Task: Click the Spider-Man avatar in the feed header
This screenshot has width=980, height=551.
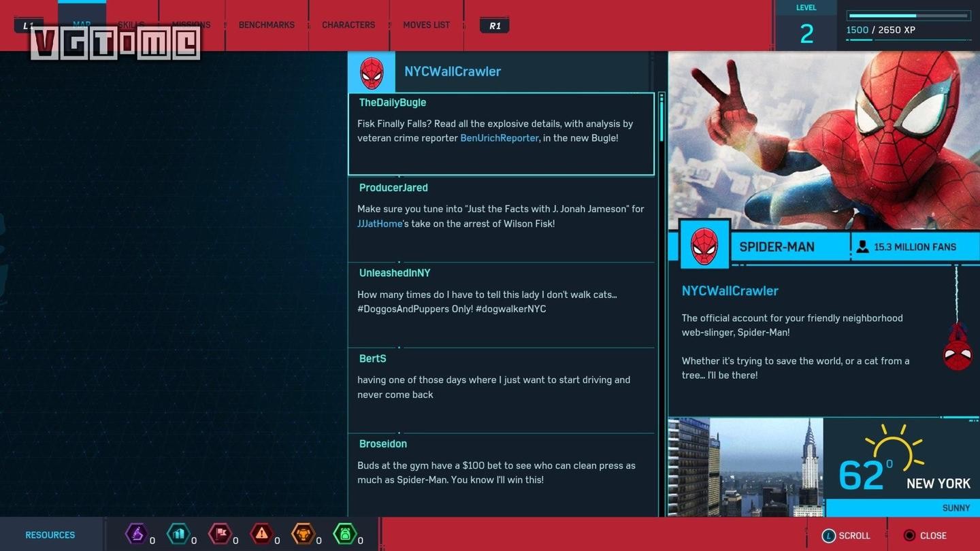Action: [x=372, y=72]
